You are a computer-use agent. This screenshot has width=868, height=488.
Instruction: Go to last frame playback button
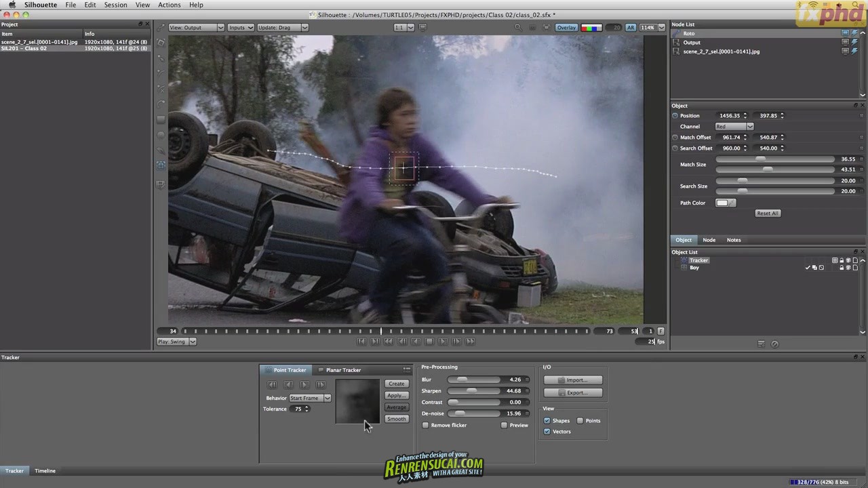[x=470, y=342]
